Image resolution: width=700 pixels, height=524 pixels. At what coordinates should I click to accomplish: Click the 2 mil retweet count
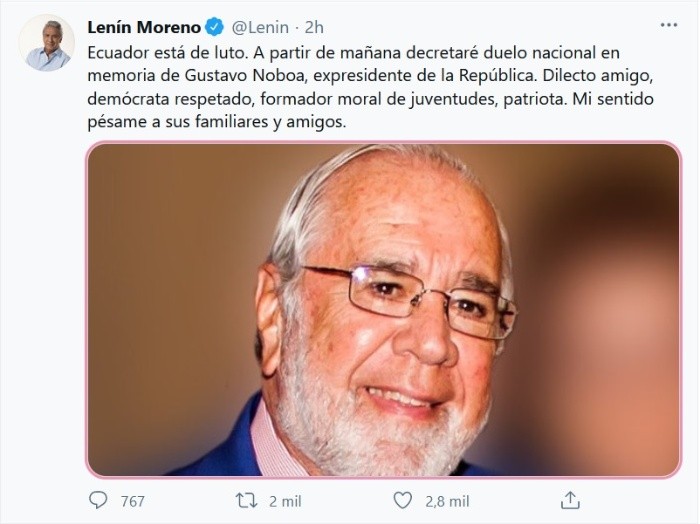[285, 500]
